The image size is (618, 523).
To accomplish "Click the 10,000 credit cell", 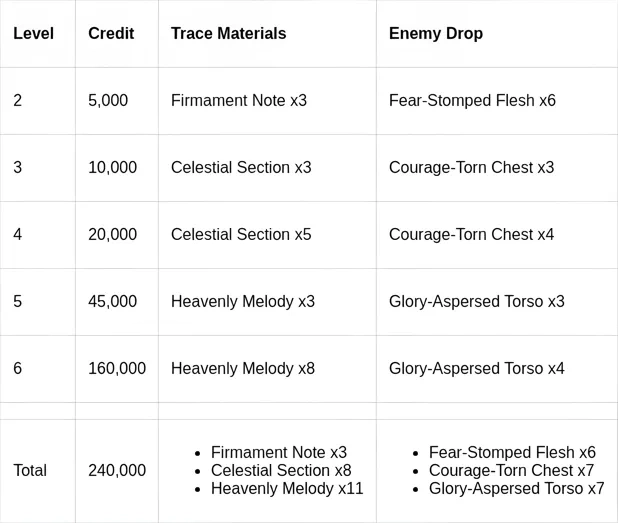I will pyautogui.click(x=112, y=168).
